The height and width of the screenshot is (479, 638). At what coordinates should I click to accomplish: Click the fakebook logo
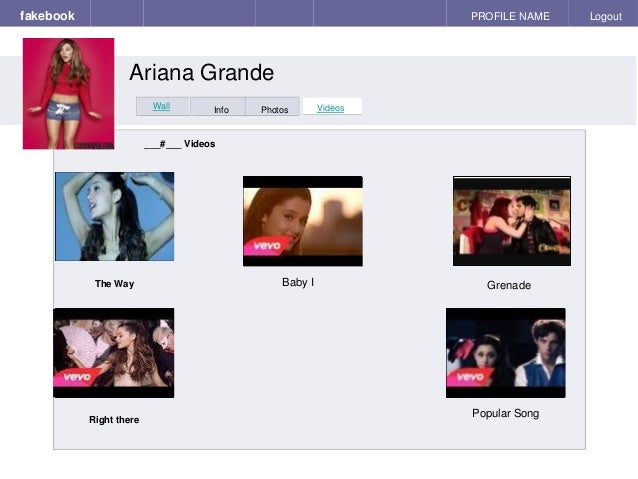pos(47,16)
